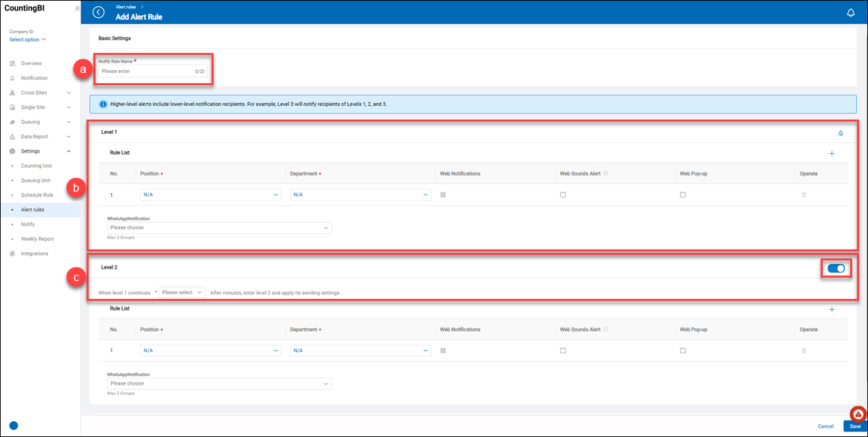Open Level 1 WhatsAppNotification dropdown
Viewport: 868px width, 437px height.
[x=219, y=227]
